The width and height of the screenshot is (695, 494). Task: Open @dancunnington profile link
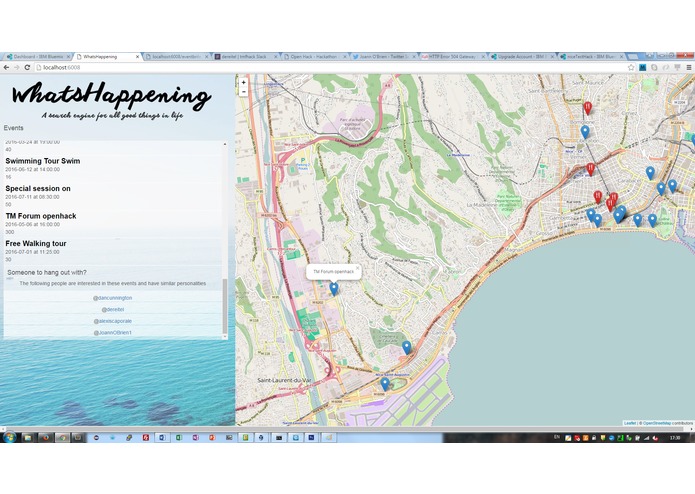(113, 298)
